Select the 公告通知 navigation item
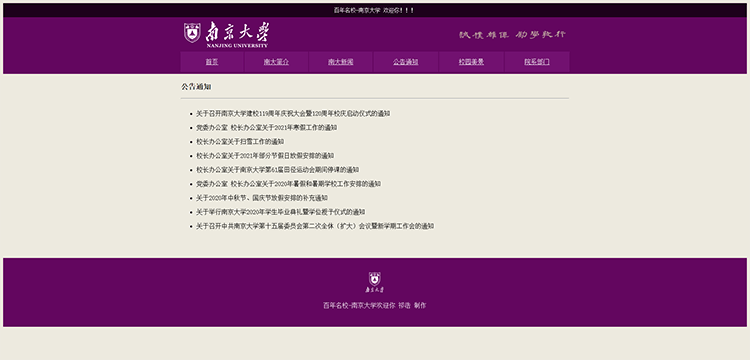 406,62
